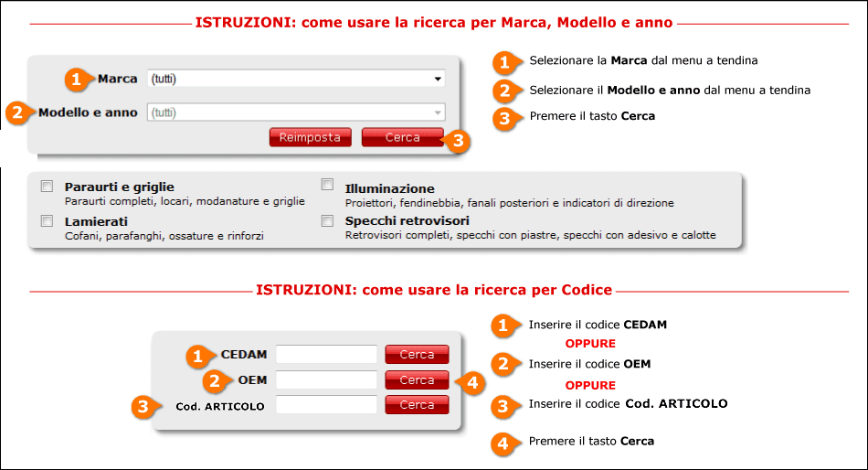Open the Marca dropdown menu

click(x=296, y=79)
